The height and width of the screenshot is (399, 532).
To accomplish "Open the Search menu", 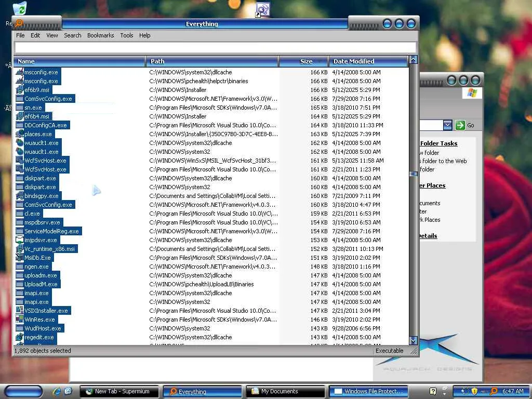I will 73,35.
